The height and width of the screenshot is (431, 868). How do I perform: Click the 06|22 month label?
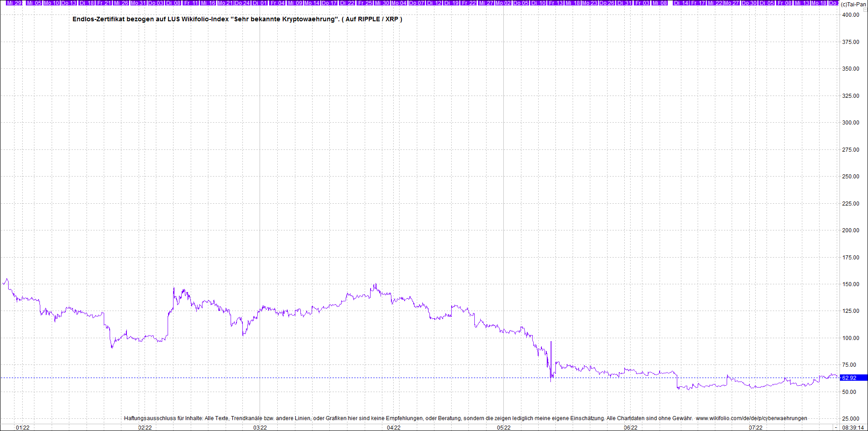(631, 427)
